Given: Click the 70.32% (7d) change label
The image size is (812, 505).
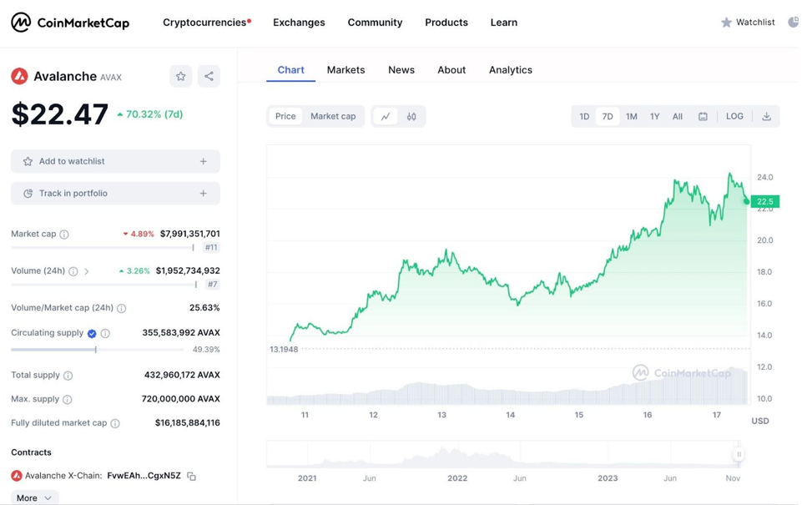Looking at the screenshot, I should point(150,114).
